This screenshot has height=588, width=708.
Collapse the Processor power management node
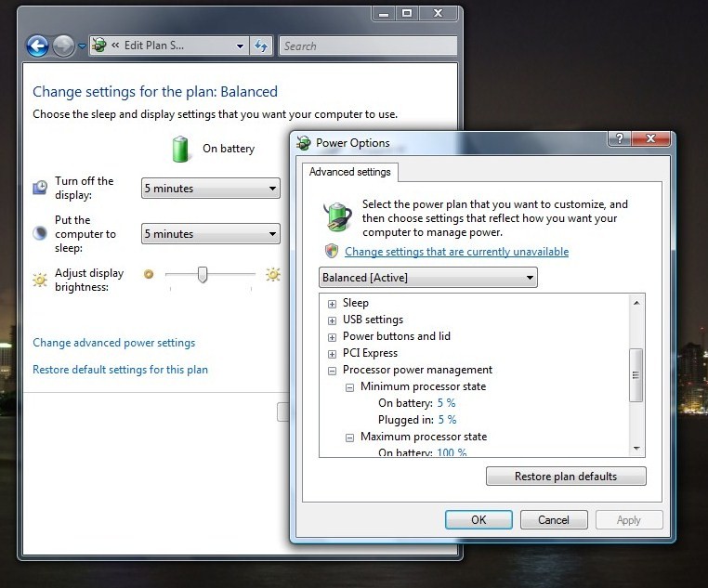click(x=332, y=371)
